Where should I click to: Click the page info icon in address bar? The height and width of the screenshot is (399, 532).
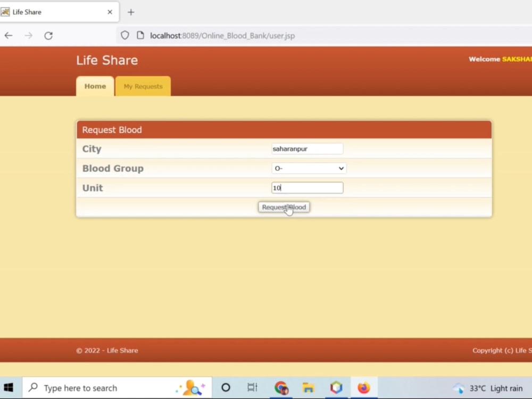[140, 35]
